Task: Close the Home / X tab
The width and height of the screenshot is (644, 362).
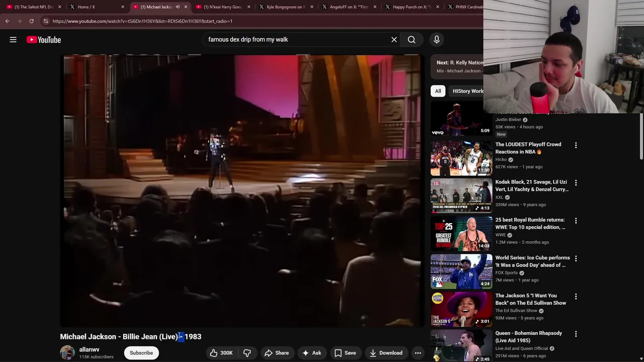Action: pyautogui.click(x=123, y=7)
